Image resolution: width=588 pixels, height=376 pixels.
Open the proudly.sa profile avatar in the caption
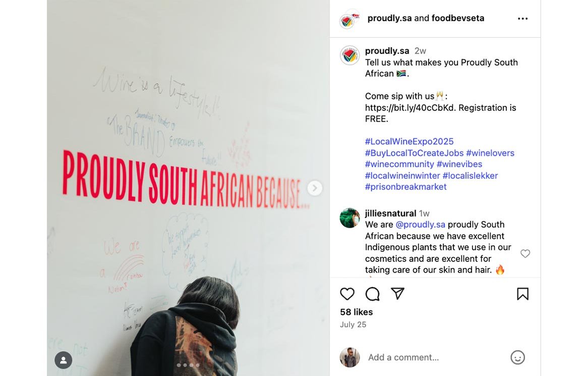pyautogui.click(x=349, y=56)
